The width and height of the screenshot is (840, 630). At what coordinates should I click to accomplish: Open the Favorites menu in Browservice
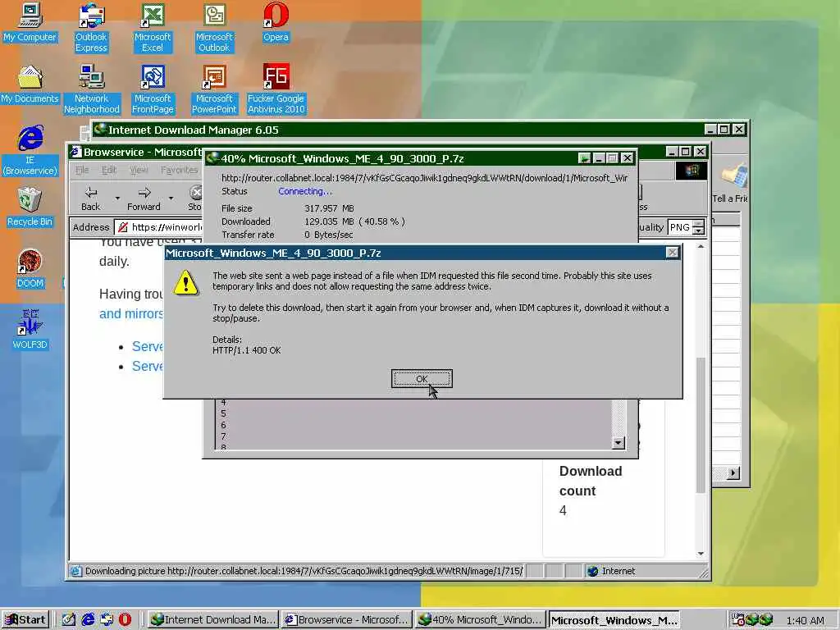coord(179,170)
